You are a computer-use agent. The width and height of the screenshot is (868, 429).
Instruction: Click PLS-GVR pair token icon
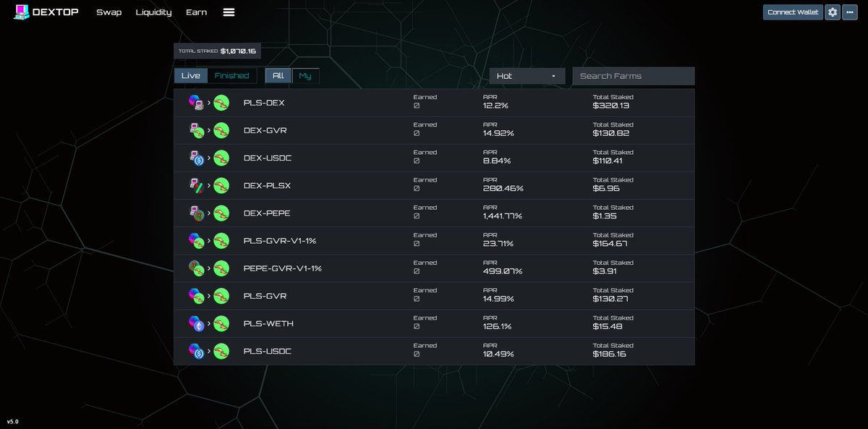197,296
